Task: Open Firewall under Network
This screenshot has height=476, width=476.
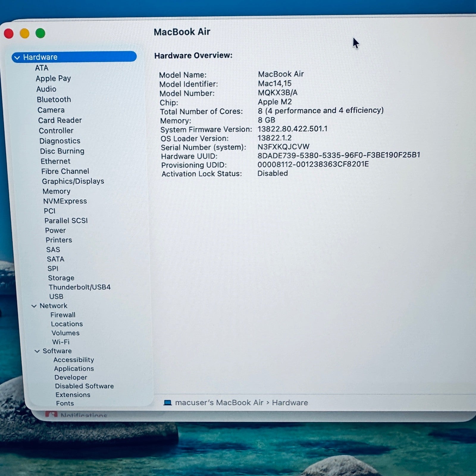Action: 63,315
